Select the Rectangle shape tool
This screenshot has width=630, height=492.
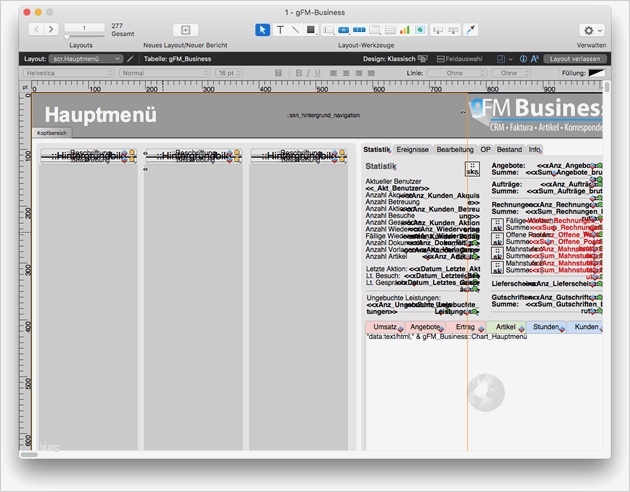click(311, 30)
